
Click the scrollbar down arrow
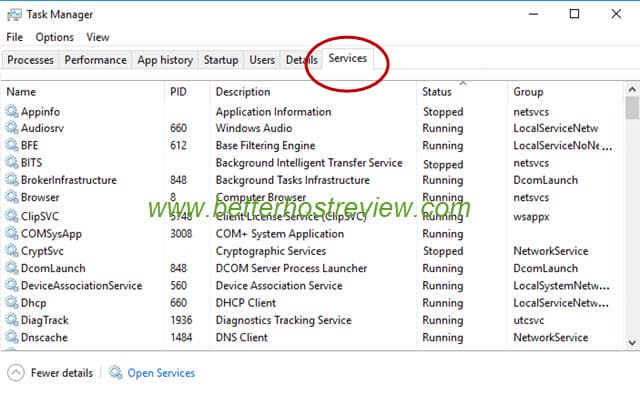[x=632, y=343]
